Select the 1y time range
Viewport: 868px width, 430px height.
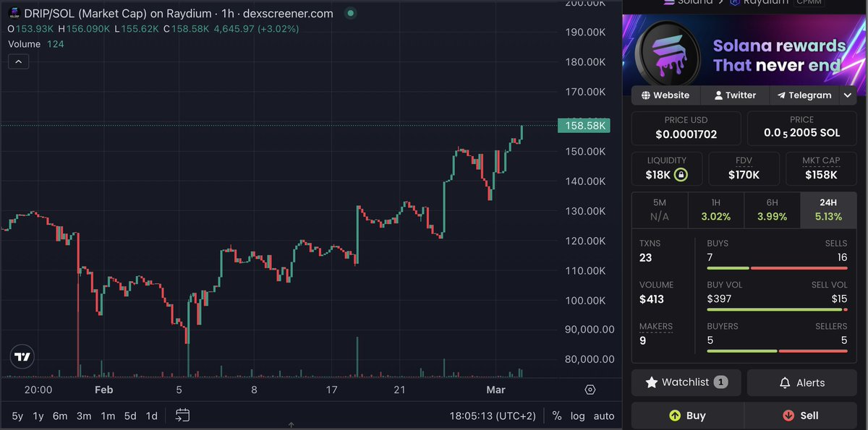[x=38, y=416]
